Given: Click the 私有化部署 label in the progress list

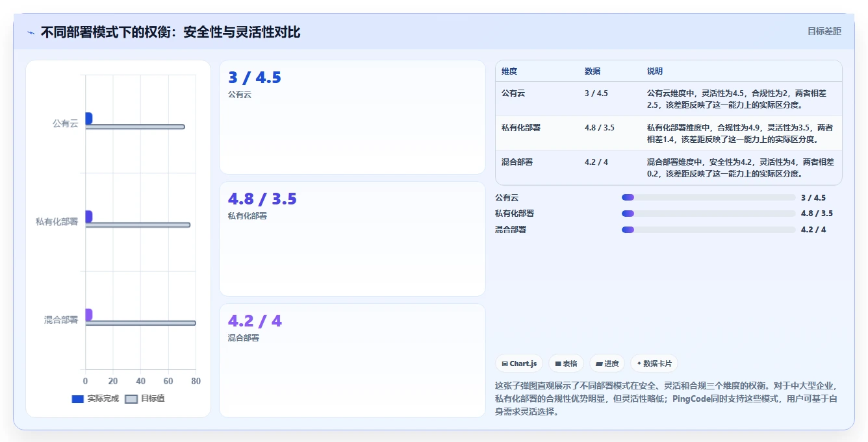Looking at the screenshot, I should pos(515,213).
